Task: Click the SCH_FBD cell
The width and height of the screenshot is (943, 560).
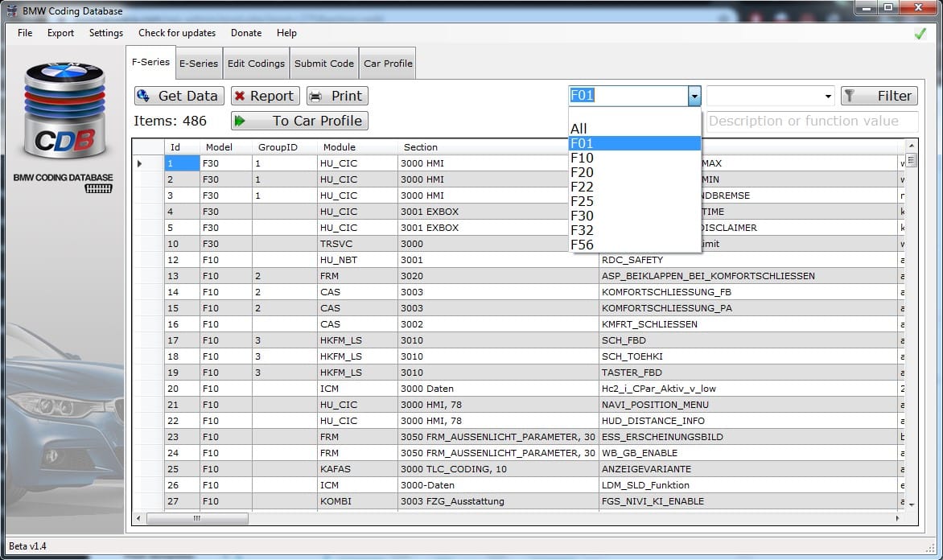Action: (748, 340)
